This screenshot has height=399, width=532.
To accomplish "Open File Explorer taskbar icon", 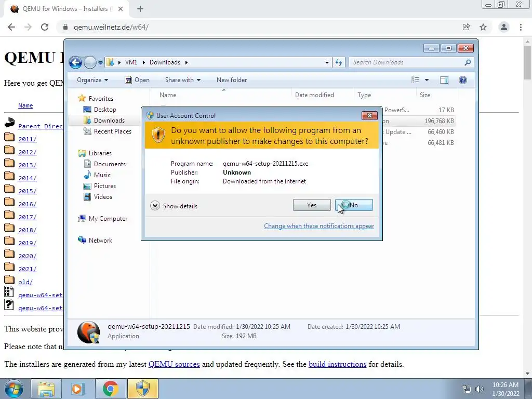I will (x=46, y=389).
